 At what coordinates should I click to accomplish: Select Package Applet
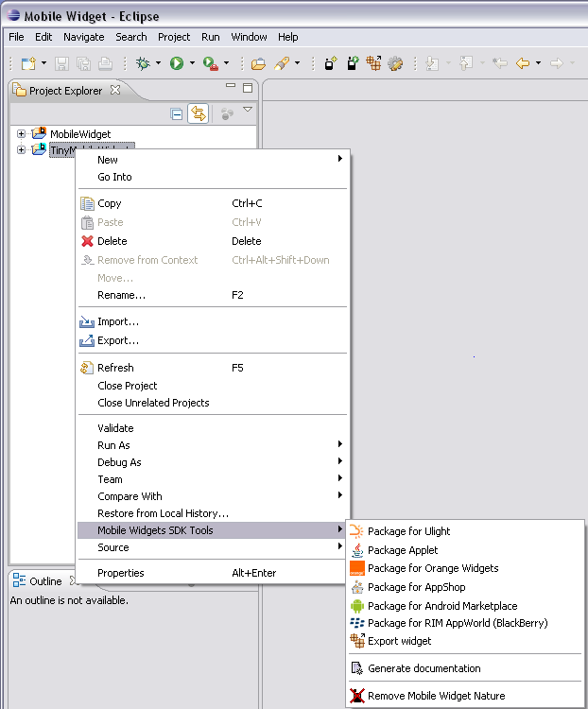(464, 550)
